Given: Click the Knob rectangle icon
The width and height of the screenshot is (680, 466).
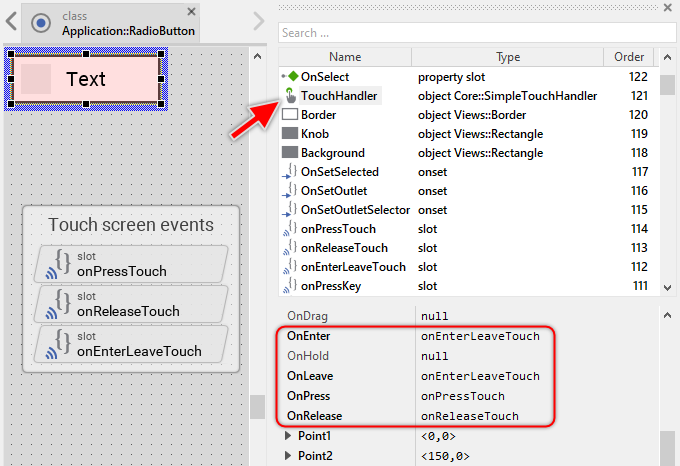Looking at the screenshot, I should tap(290, 134).
